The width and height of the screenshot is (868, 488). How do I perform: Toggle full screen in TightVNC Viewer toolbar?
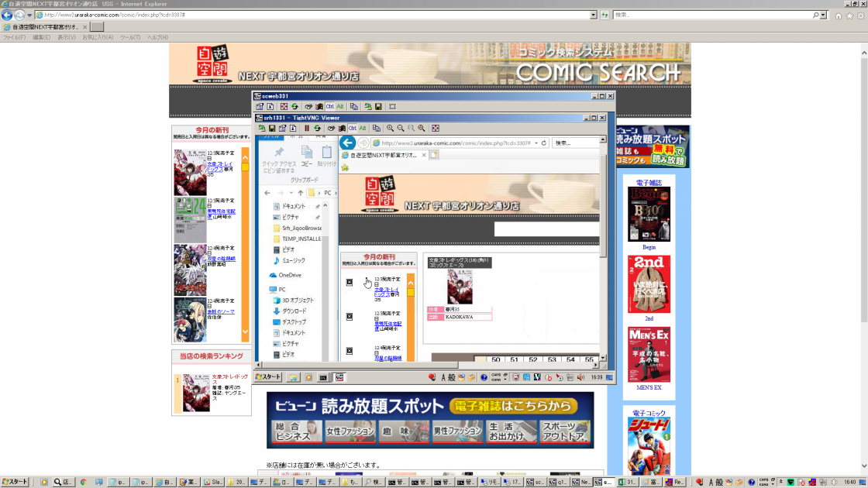coord(436,129)
